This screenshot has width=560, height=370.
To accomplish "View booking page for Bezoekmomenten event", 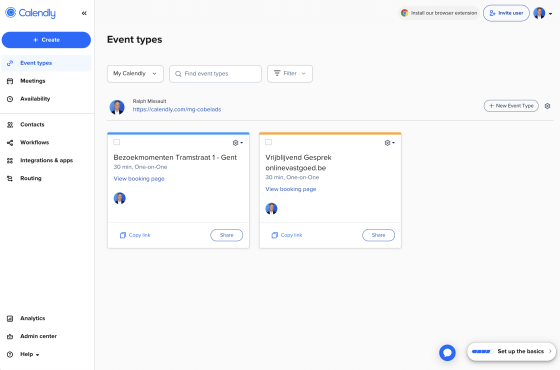I will (139, 179).
